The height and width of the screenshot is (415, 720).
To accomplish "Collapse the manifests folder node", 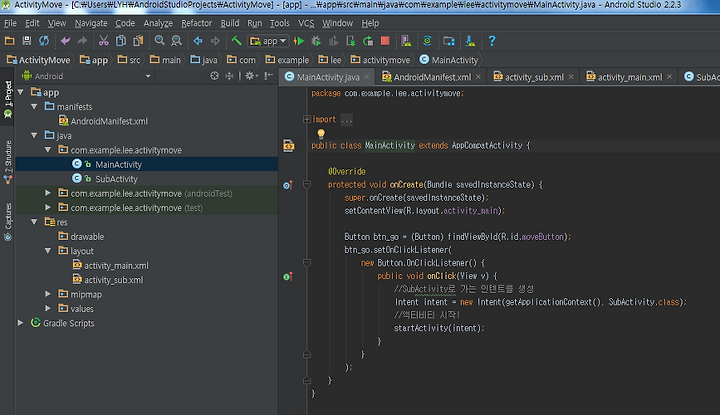I will point(34,107).
